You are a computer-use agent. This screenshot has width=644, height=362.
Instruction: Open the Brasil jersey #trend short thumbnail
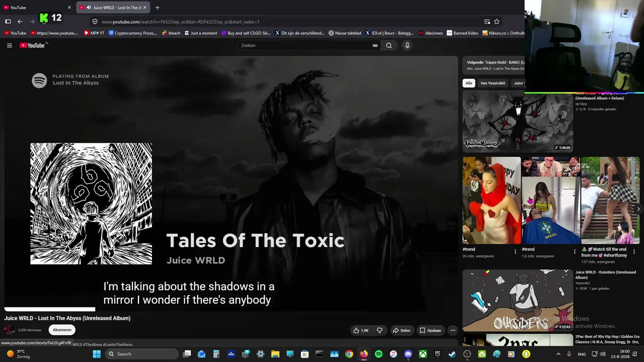(x=551, y=201)
